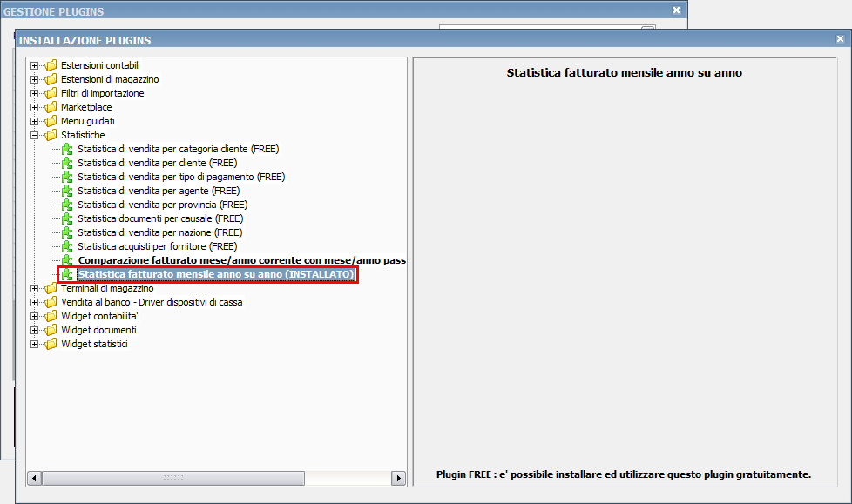Select the Statistiche label
This screenshot has width=852, height=504.
tap(83, 135)
